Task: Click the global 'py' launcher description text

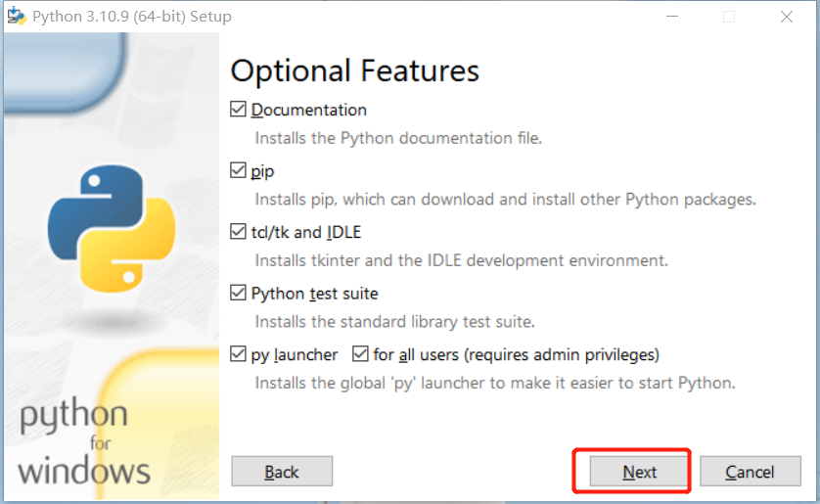Action: pyautogui.click(x=495, y=383)
